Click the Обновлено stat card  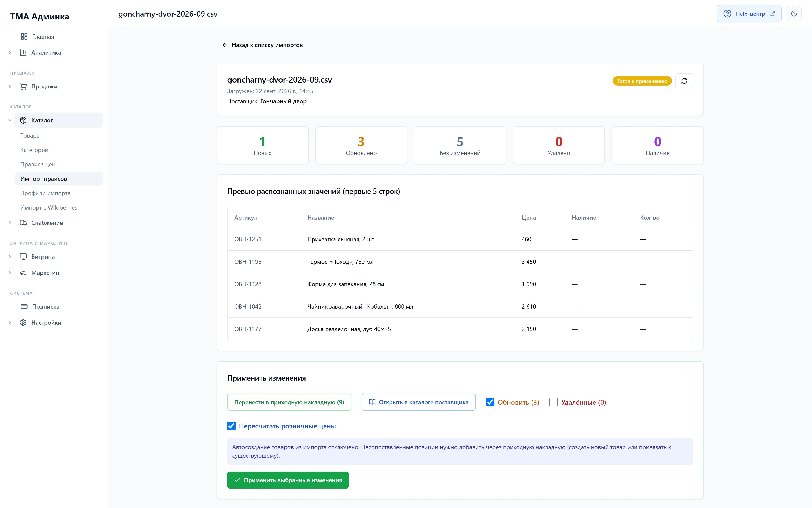click(x=361, y=145)
